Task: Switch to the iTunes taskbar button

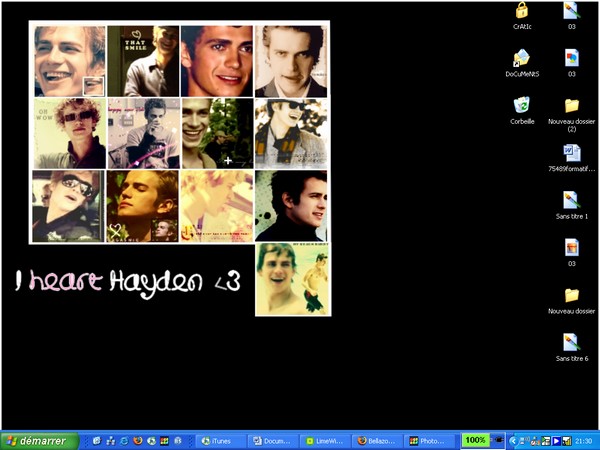Action: coord(221,441)
